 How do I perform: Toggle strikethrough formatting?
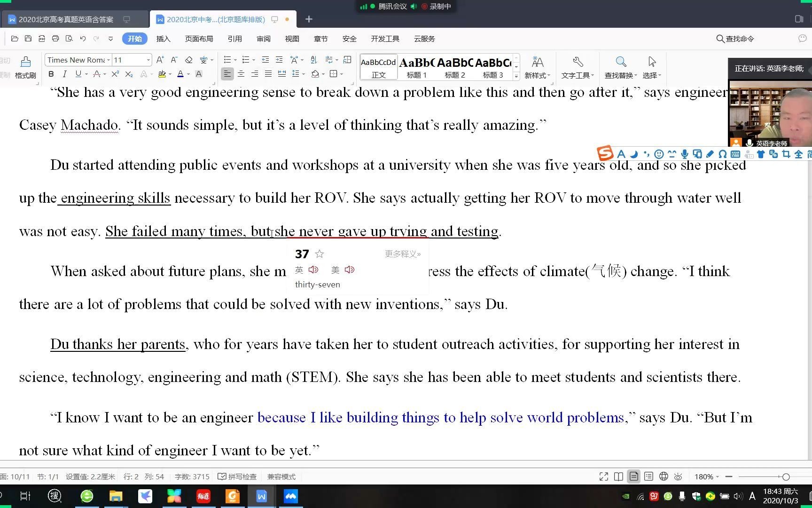[x=96, y=74]
